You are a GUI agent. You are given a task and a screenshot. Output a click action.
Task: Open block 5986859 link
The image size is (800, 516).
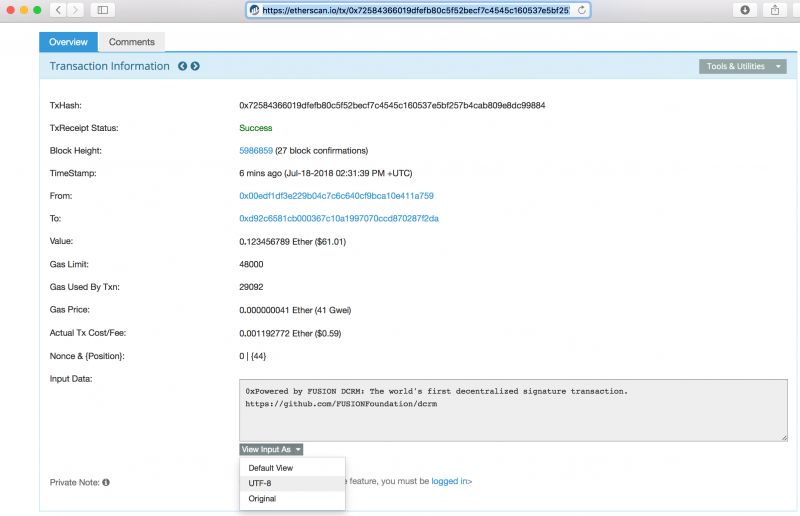(x=256, y=151)
